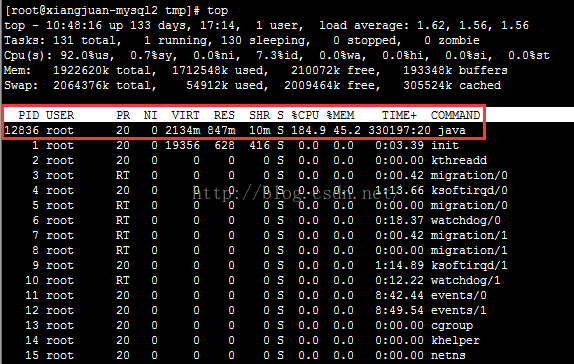Image resolution: width=574 pixels, height=364 pixels.
Task: Click the 0:18.37 time value
Action: (x=399, y=220)
